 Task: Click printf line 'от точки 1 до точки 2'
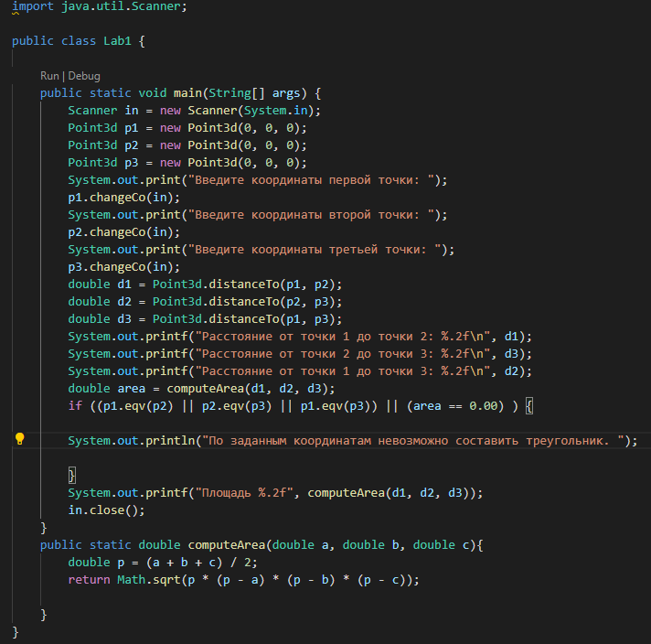pos(300,337)
